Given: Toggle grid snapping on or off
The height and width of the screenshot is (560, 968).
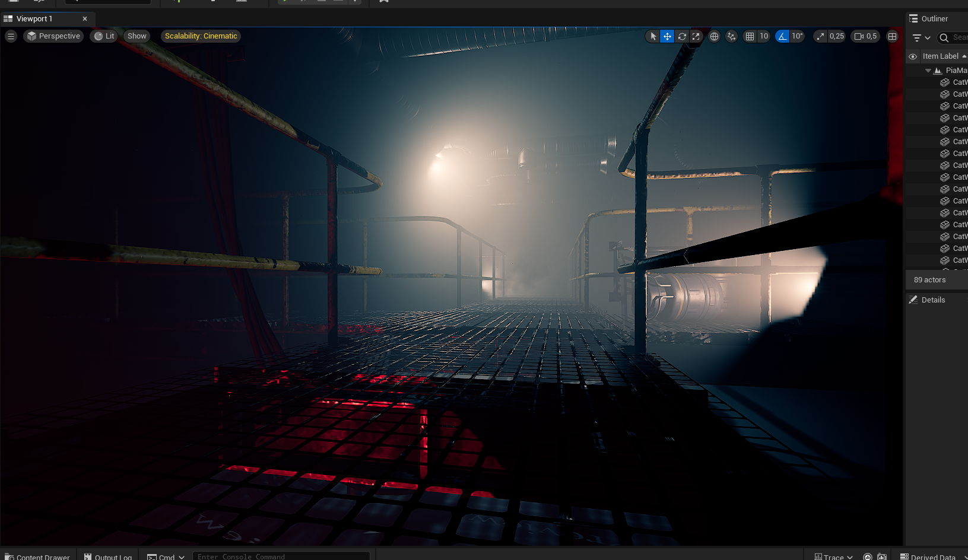Looking at the screenshot, I should tap(750, 36).
